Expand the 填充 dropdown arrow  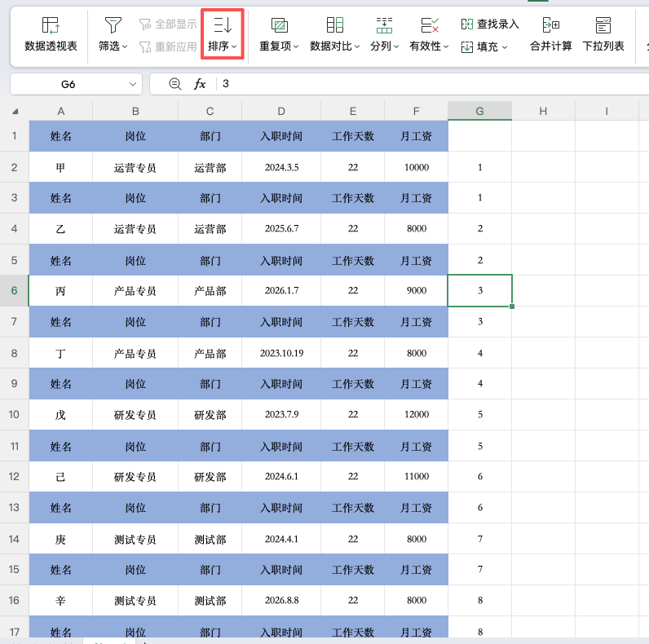505,46
